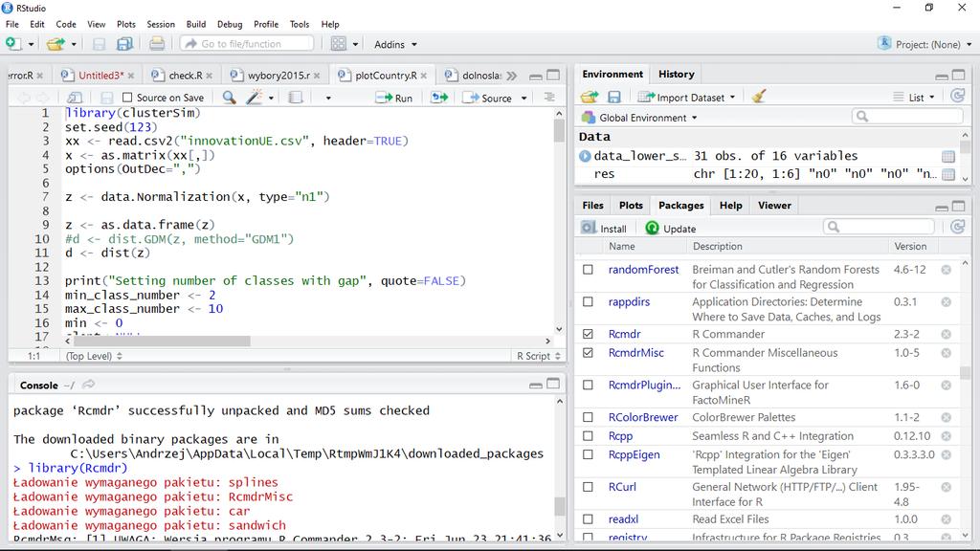Click the save workspace icon in Environment pane
Screen dimensions: 980x551
pyautogui.click(x=614, y=97)
